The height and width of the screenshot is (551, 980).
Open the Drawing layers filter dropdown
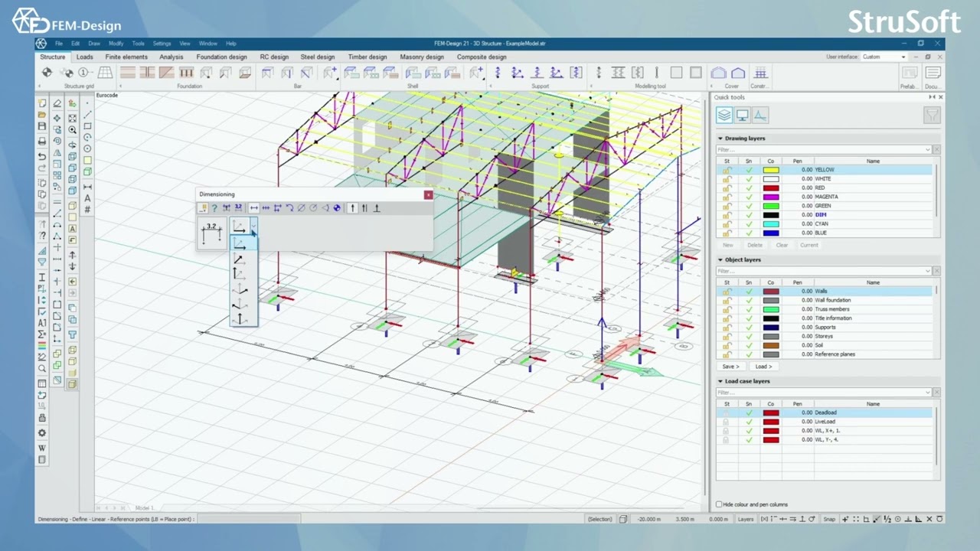pyautogui.click(x=928, y=150)
